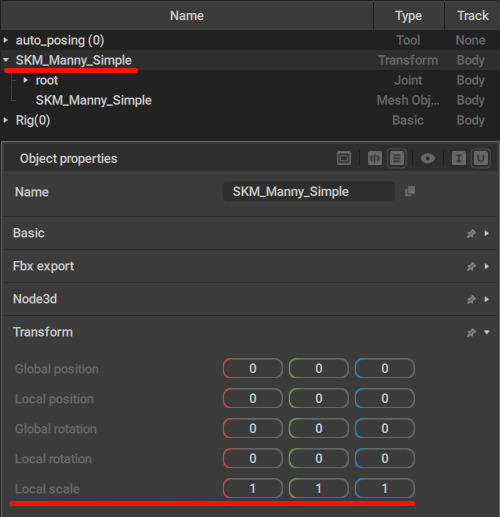The width and height of the screenshot is (500, 517).
Task: Click the Name input field with SKM_Manny_Simple
Action: click(x=309, y=191)
